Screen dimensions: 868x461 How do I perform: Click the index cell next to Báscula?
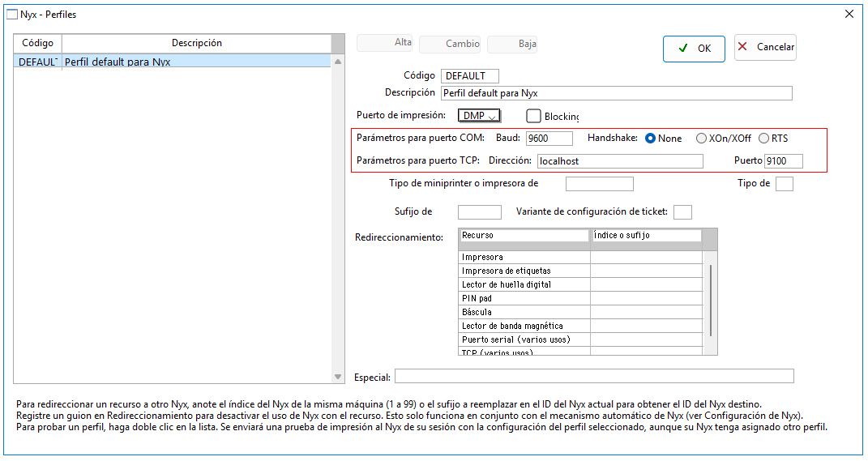pyautogui.click(x=647, y=313)
